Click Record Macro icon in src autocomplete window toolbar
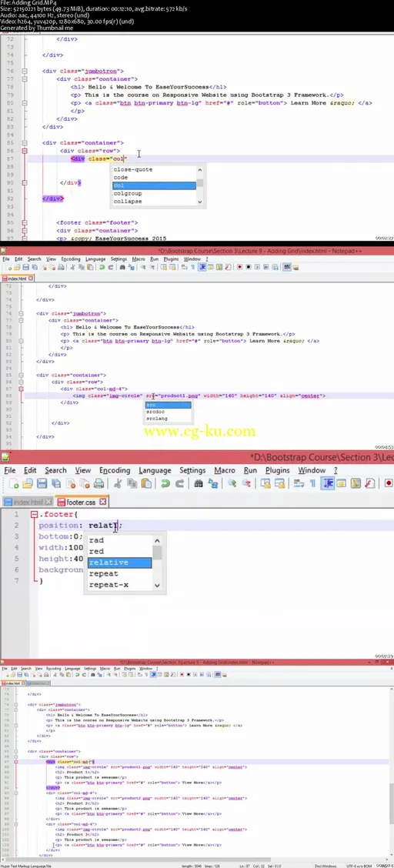This screenshot has height=868, width=394. pos(239,267)
